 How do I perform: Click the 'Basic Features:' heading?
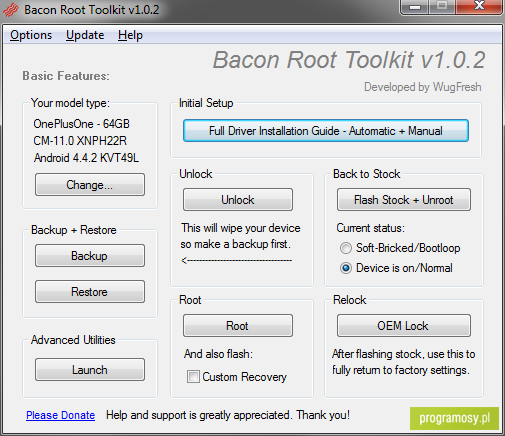point(66,76)
